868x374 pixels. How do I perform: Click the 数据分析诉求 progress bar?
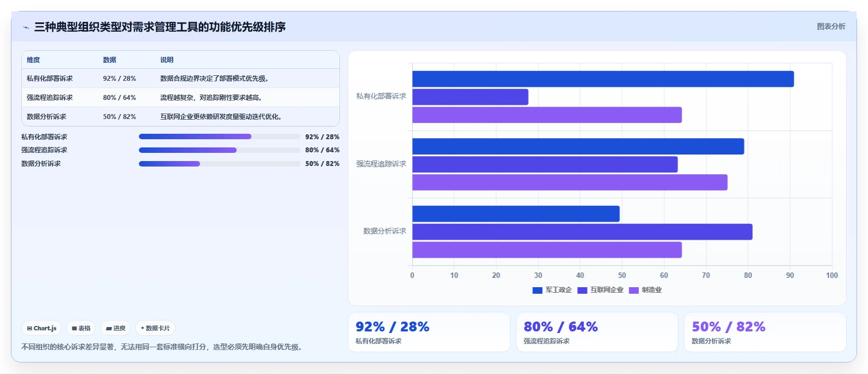(219, 164)
